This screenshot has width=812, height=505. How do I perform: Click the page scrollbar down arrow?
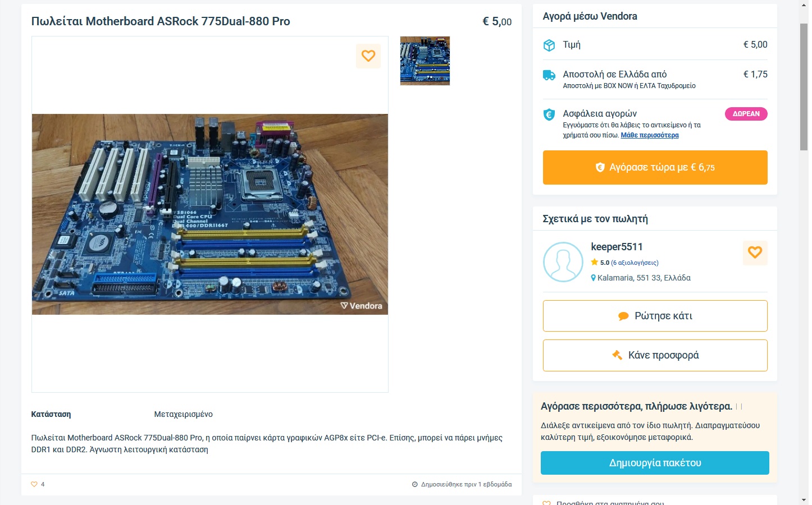(x=804, y=499)
